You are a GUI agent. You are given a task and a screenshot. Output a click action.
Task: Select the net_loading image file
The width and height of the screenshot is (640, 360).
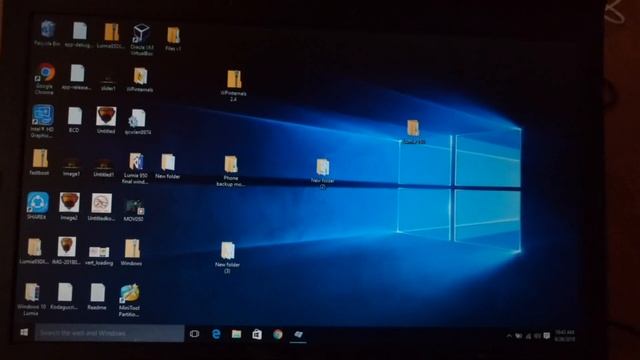[99, 256]
